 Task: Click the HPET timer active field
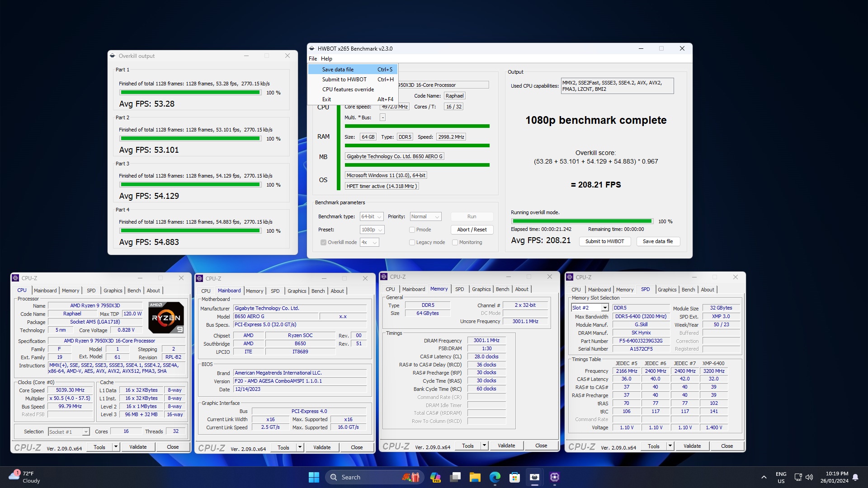click(x=382, y=186)
